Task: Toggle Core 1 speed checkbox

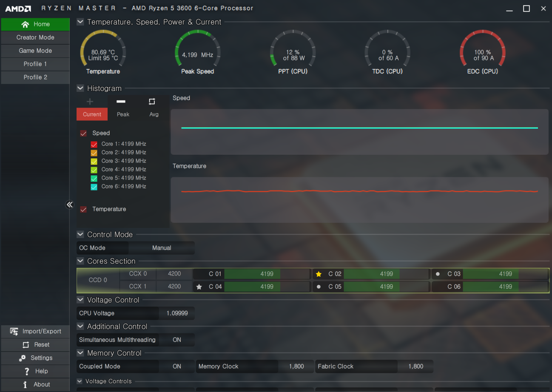Action: 94,144
